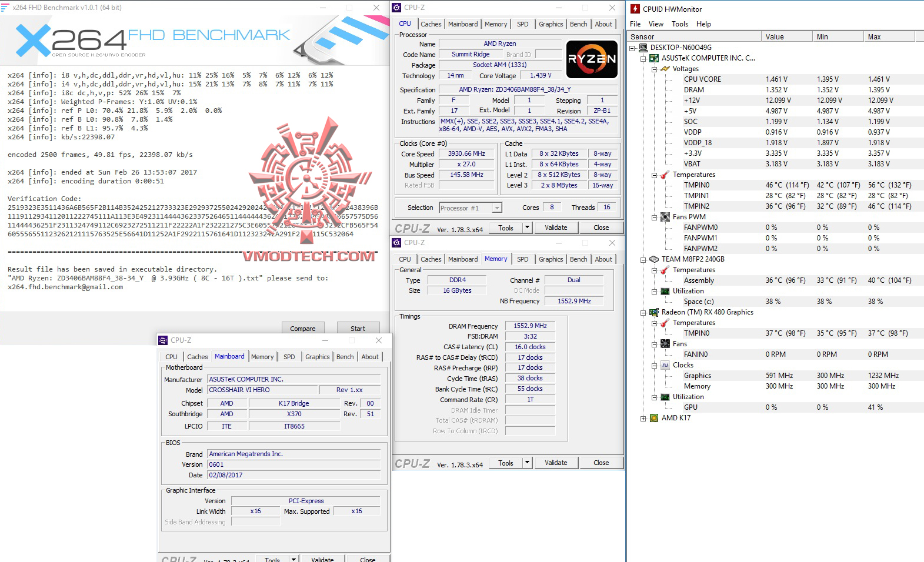Image resolution: width=924 pixels, height=562 pixels.
Task: Click the x264 FHD Benchmark title bar icon
Action: [5, 8]
